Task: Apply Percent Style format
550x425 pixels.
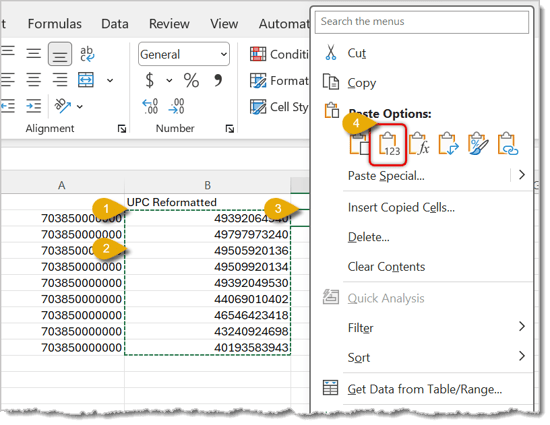Action: pos(191,80)
